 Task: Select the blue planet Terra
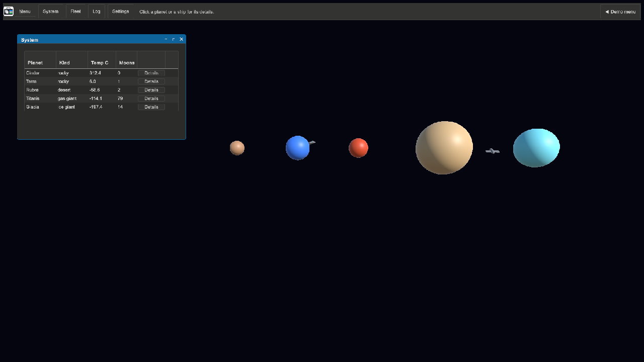tap(298, 148)
